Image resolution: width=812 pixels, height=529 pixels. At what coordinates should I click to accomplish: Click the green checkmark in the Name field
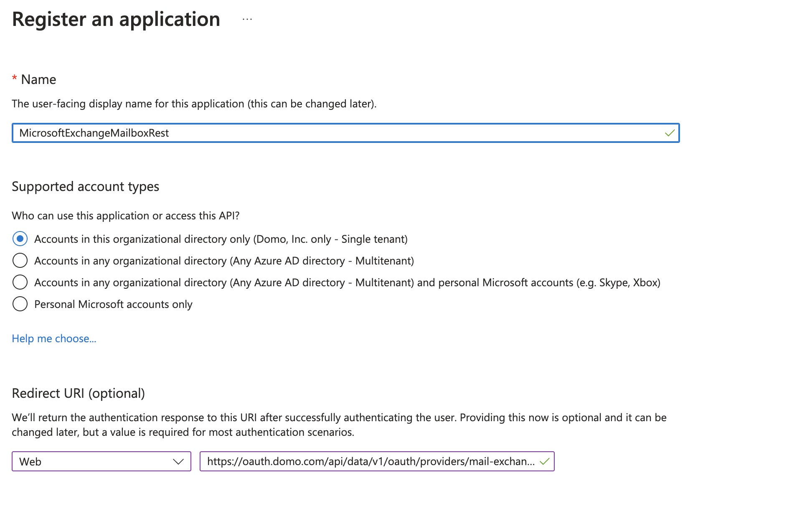(670, 133)
